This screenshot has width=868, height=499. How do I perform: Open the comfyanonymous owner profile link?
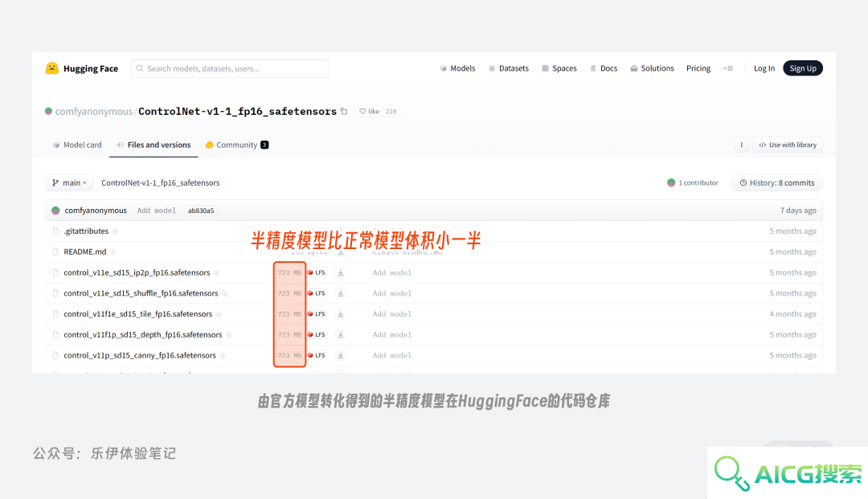point(93,112)
